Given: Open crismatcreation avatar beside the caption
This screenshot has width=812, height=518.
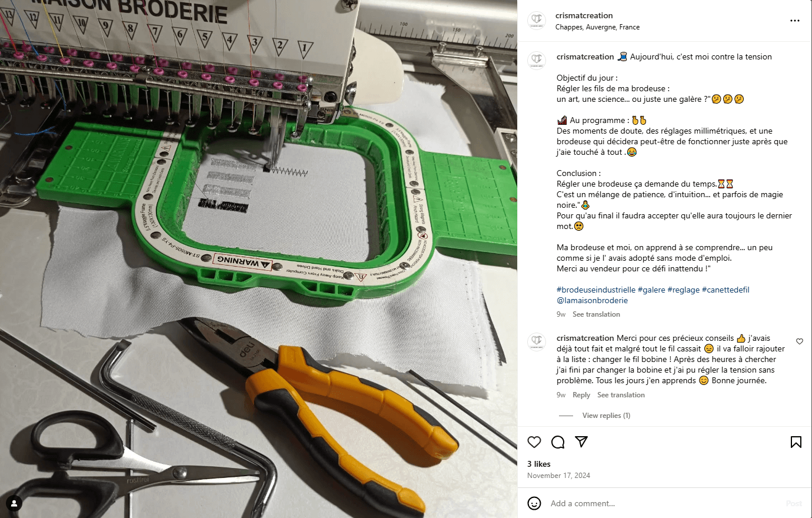Looking at the screenshot, I should (537, 59).
